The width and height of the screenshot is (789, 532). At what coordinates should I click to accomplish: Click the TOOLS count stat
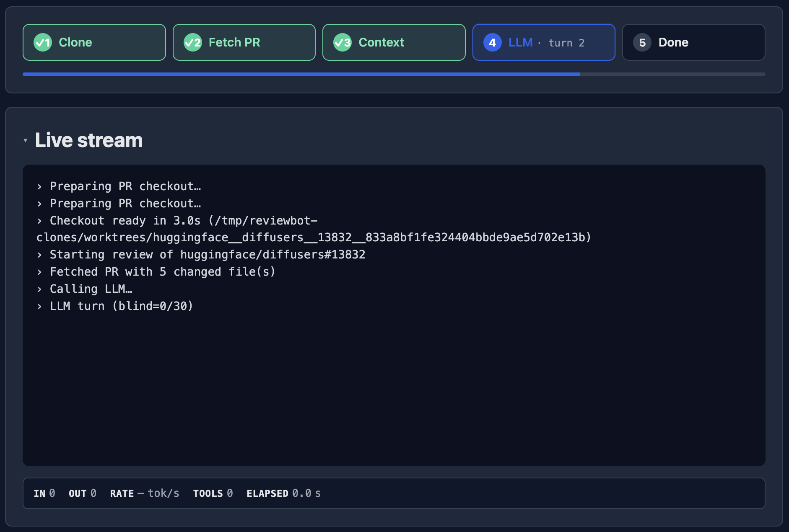click(x=213, y=493)
